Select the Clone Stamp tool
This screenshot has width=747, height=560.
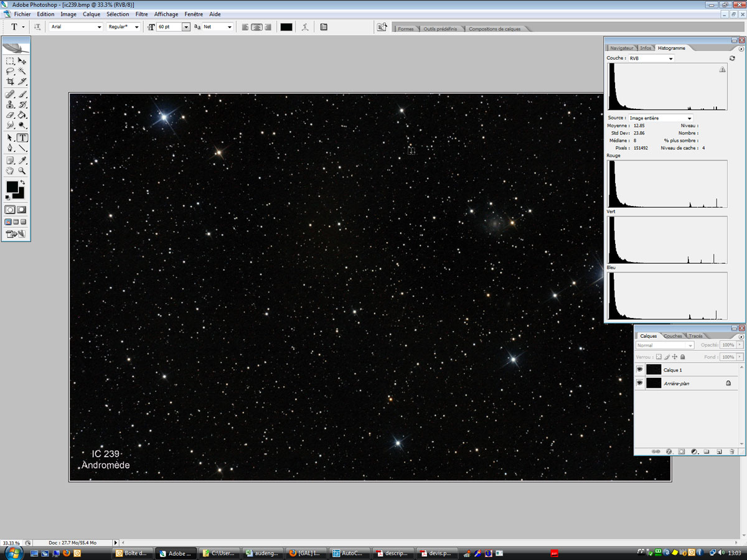tap(10, 105)
